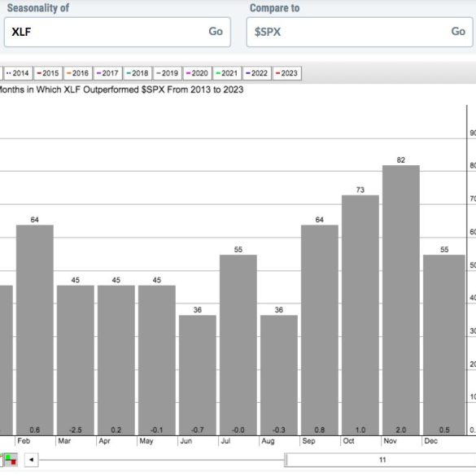The width and height of the screenshot is (476, 476).
Task: Toggle the 2018 year legend
Action: tap(138, 73)
